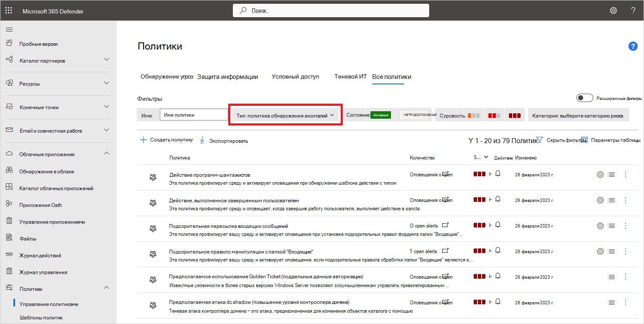
Task: Click the Изменено column header
Action: click(x=526, y=158)
